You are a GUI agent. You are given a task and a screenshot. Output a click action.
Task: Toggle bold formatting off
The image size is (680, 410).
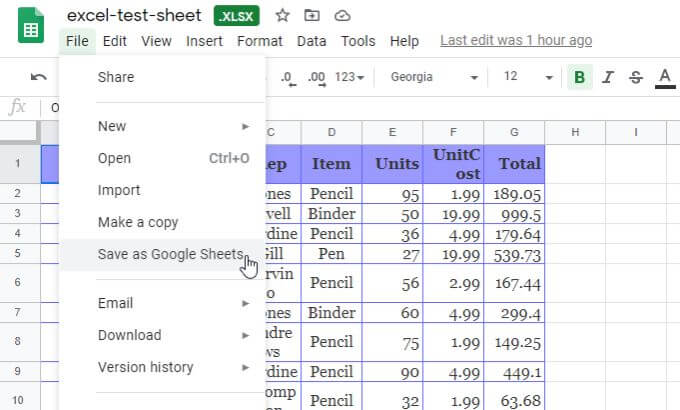pyautogui.click(x=578, y=77)
